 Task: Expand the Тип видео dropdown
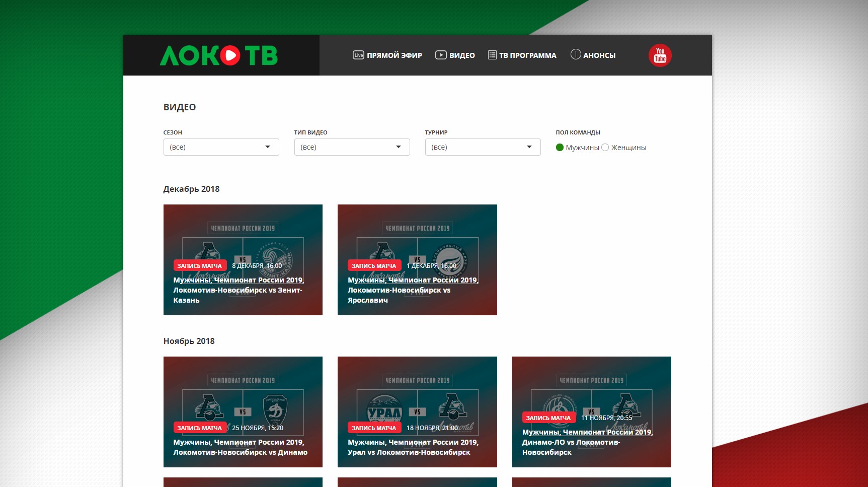click(x=352, y=147)
